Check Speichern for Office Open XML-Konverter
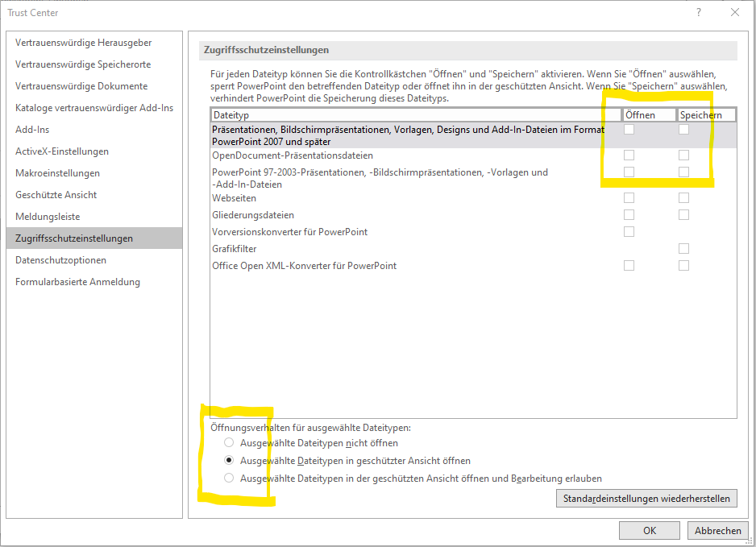 tap(683, 266)
